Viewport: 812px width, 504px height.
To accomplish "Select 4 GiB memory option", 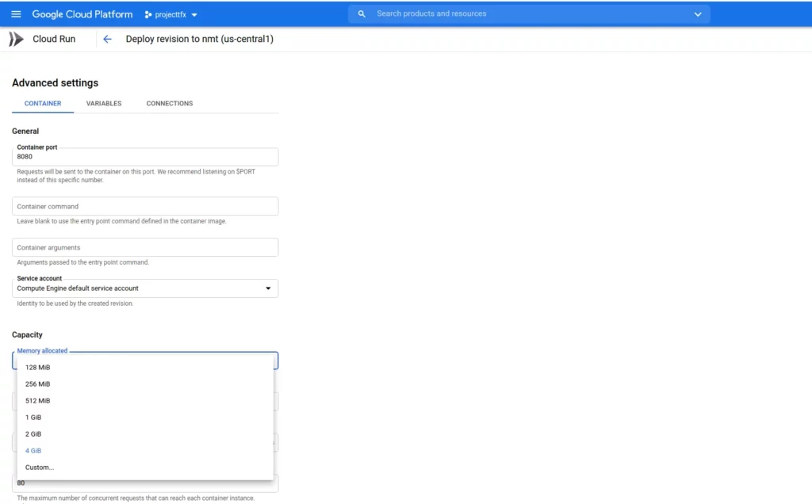I will [145, 451].
